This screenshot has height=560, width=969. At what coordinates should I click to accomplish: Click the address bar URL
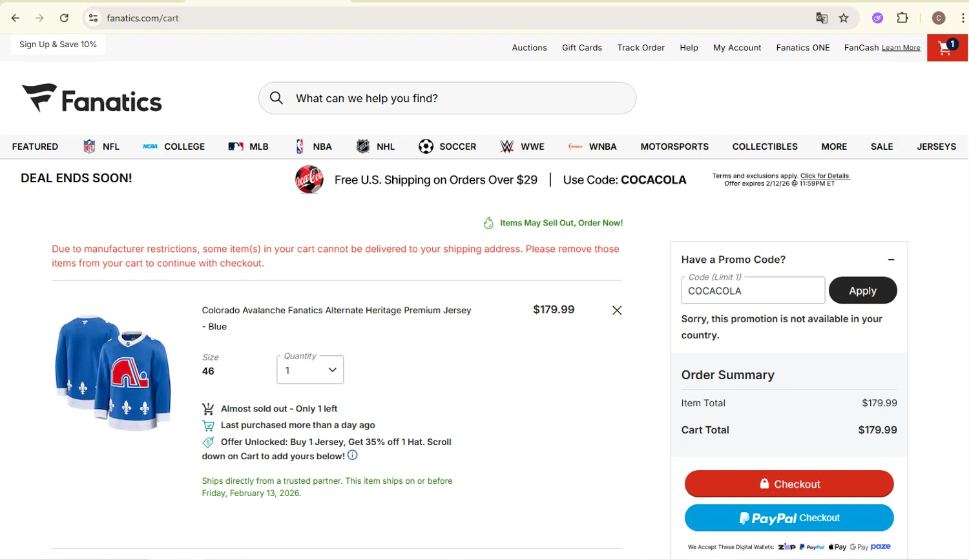(x=143, y=18)
